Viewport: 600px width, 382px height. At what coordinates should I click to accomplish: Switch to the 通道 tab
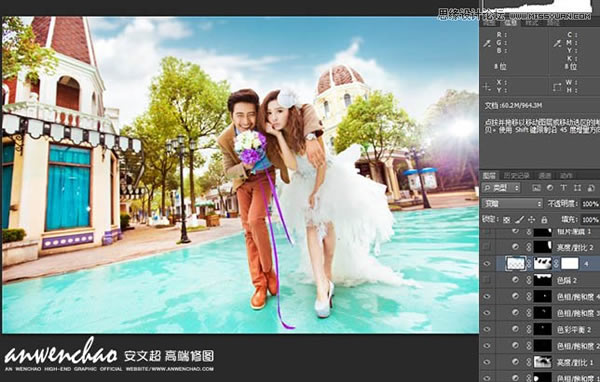coord(545,175)
